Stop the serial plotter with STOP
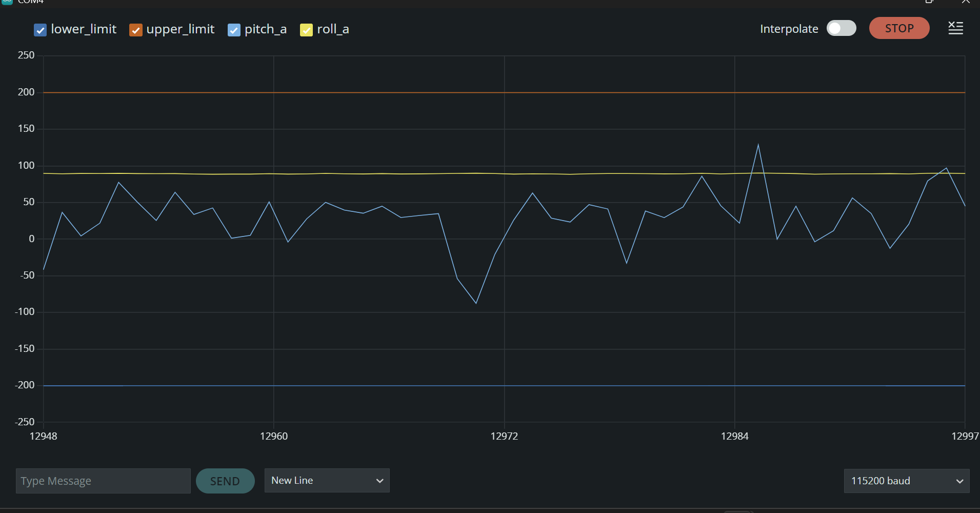 (x=899, y=28)
